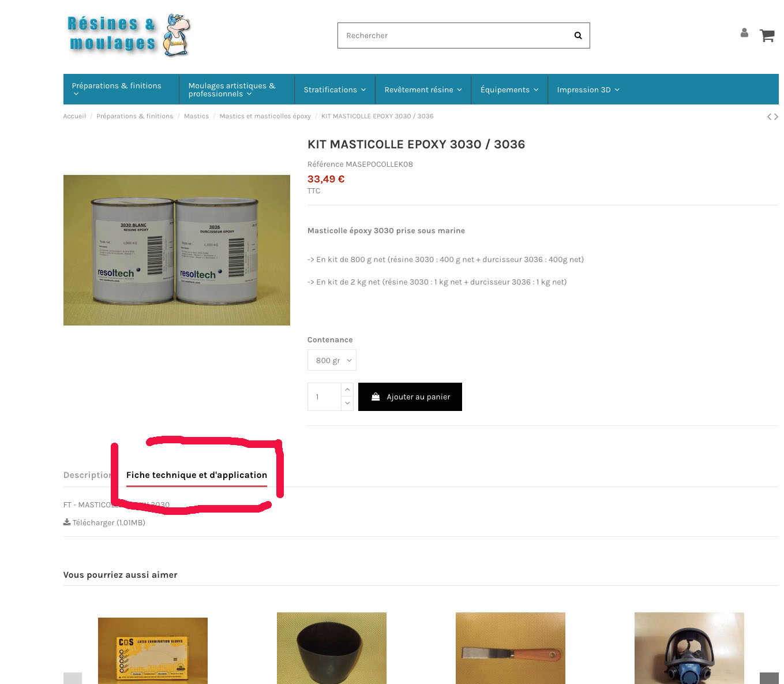Click the search magnifier icon
Image resolution: width=784 pixels, height=684 pixels.
click(x=577, y=35)
